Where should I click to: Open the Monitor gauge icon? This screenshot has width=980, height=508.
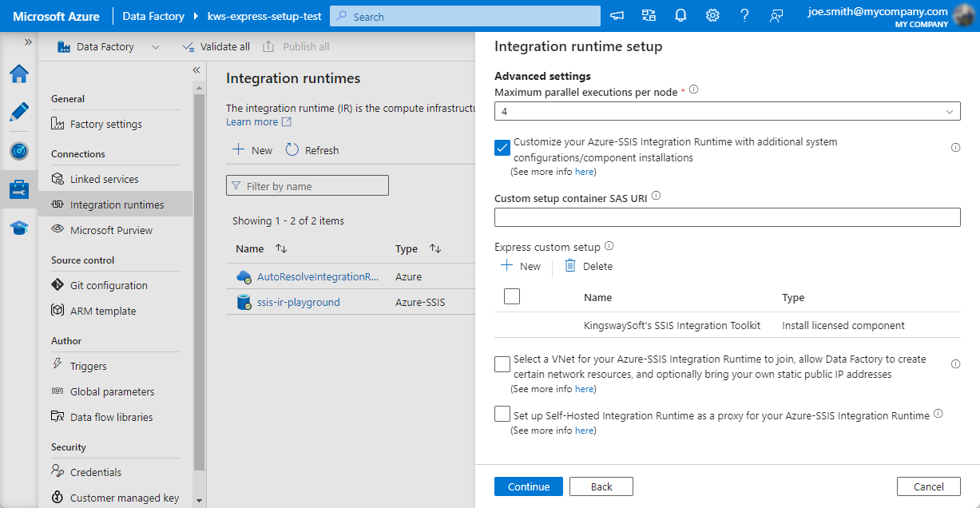[x=19, y=150]
